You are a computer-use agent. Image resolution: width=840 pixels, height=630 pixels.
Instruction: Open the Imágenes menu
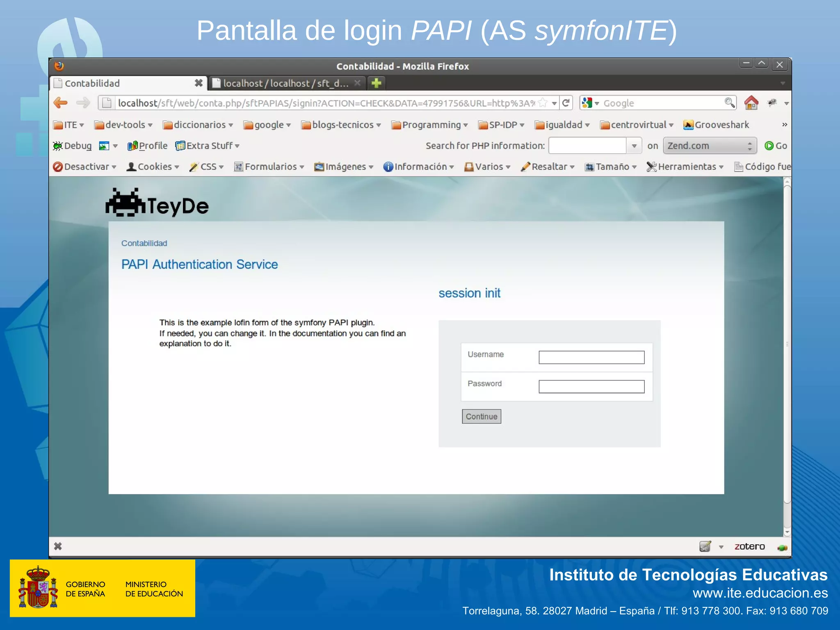(x=344, y=167)
